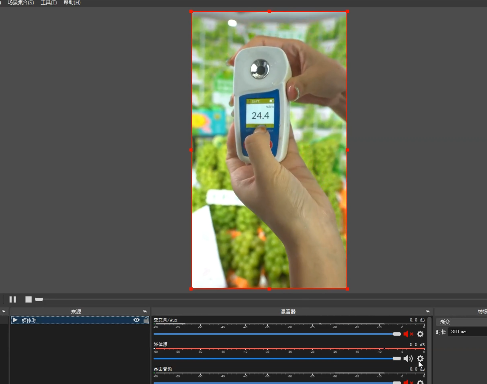
Task: Select the media source row in Sources list
Action: [x=80, y=320]
